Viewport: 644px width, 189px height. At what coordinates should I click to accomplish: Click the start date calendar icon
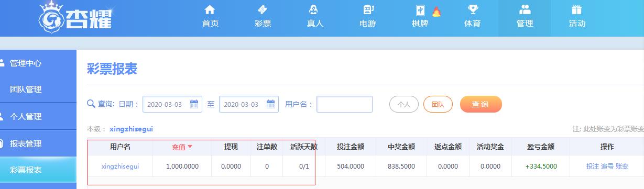tap(195, 104)
